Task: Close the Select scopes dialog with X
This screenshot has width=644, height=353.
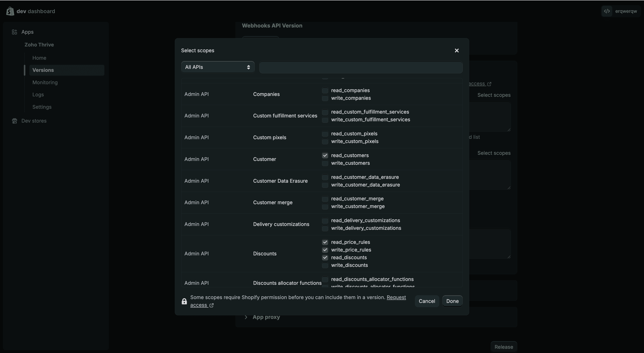Action: tap(457, 51)
